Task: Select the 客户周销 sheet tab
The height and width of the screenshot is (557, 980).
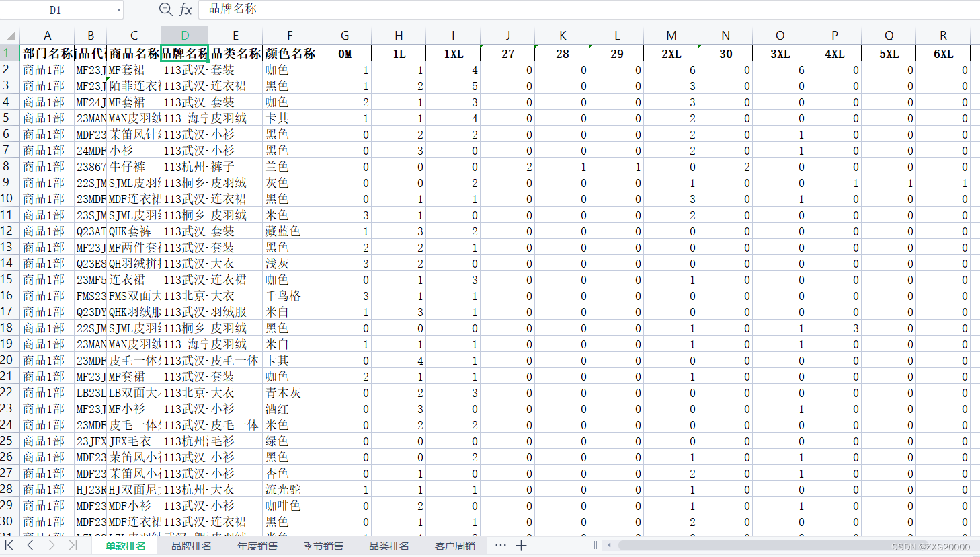Action: [454, 546]
